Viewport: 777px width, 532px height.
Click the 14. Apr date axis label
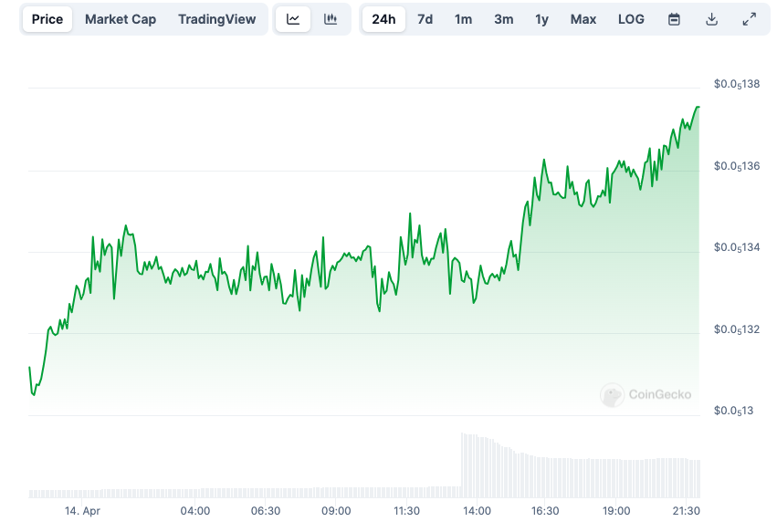[82, 511]
